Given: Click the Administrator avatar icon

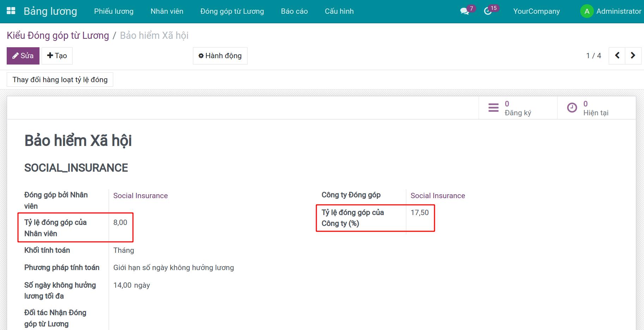Looking at the screenshot, I should tap(587, 11).
